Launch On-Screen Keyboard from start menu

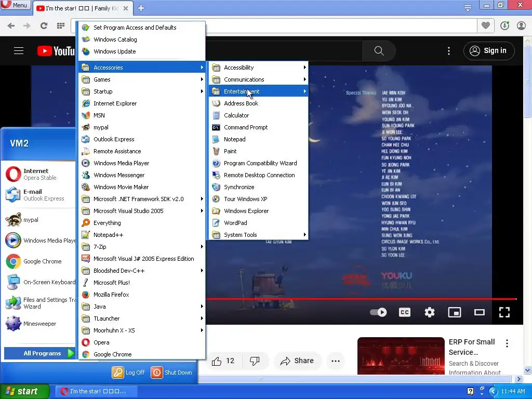tap(39, 282)
